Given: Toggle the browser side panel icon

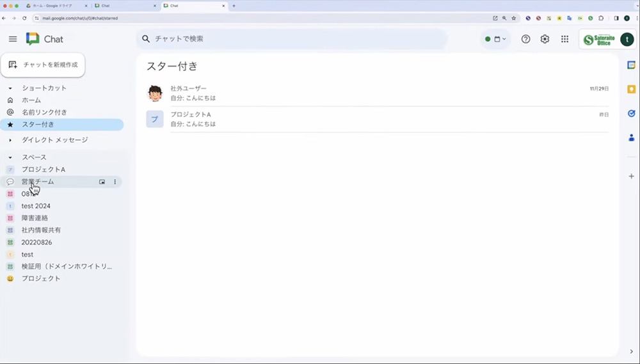Looking at the screenshot, I should click(x=616, y=19).
